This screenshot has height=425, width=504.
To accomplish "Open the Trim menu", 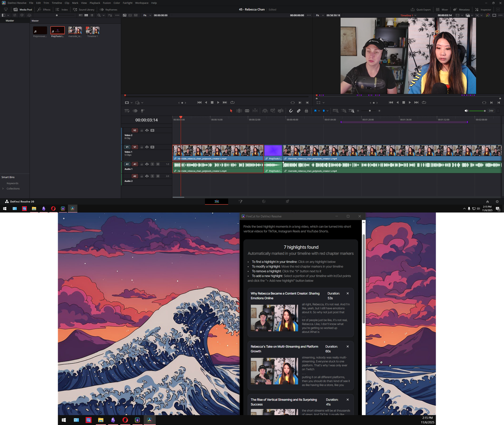I will pos(46,3).
